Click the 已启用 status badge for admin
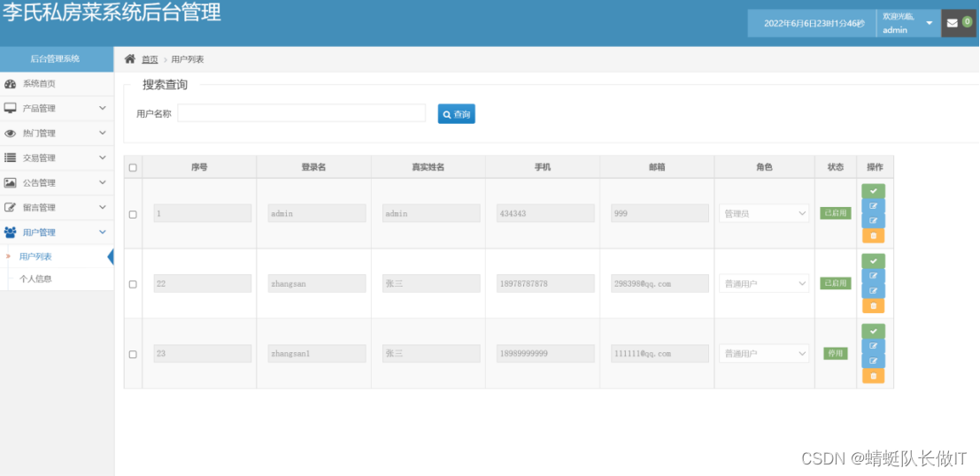Screen dimensions: 980x476 [x=836, y=213]
